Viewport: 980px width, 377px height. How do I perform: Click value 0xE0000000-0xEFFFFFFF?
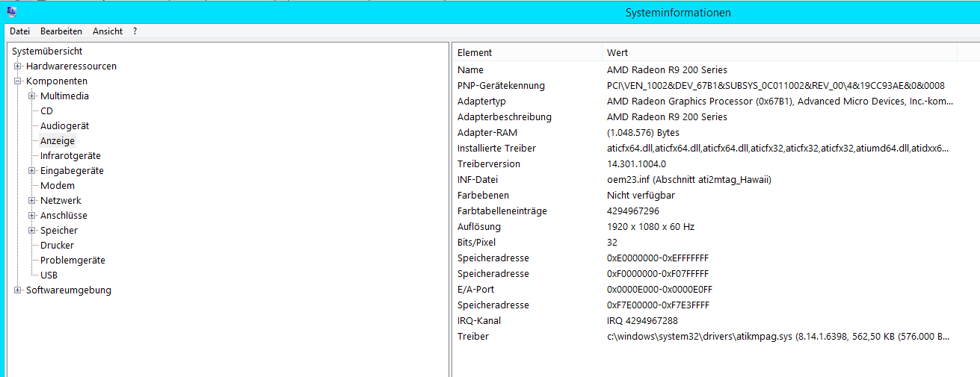658,258
